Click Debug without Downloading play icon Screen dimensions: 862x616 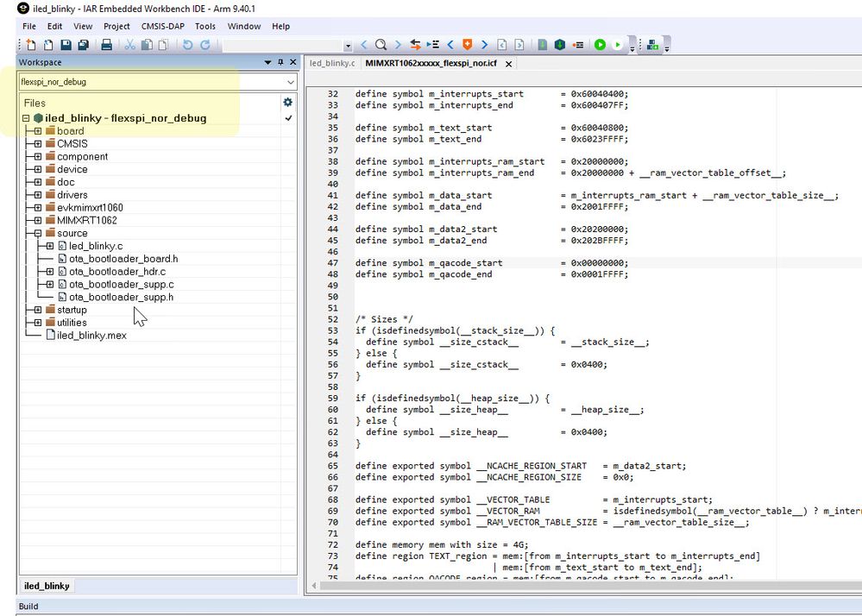[617, 45]
